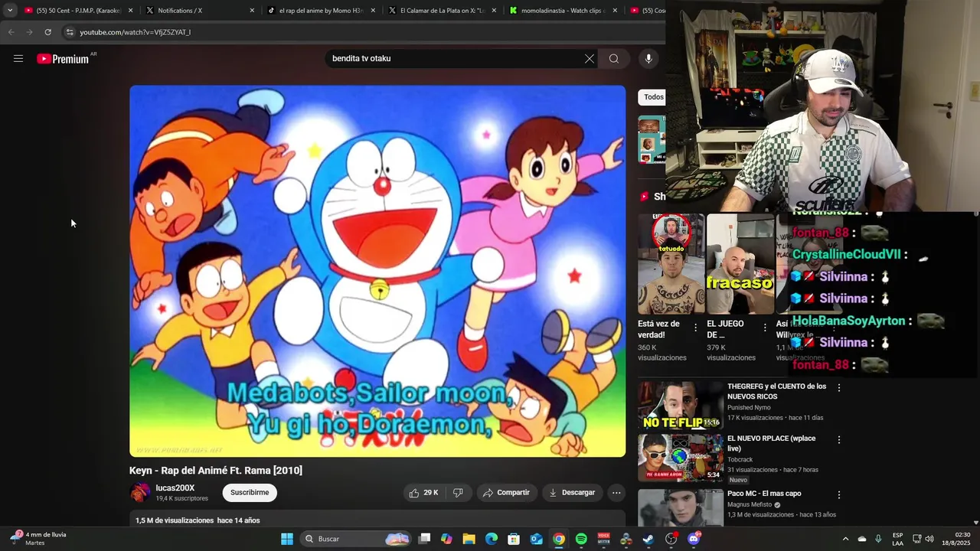View site information icon in the address bar

tap(70, 32)
